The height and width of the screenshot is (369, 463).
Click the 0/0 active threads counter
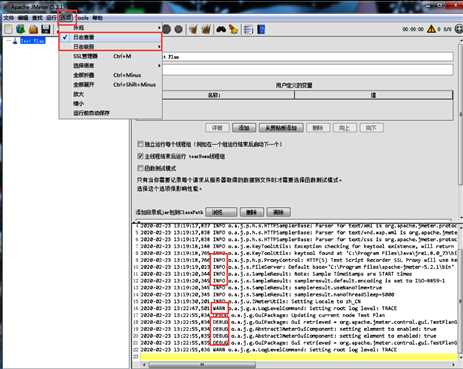447,29
